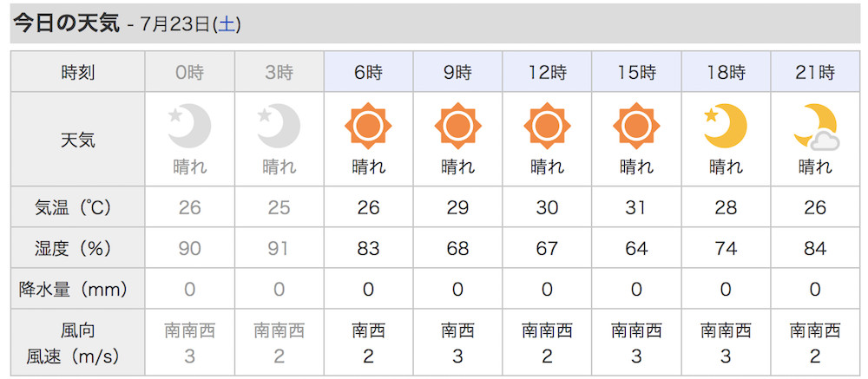
Task: Select the sun icon for 6時
Action: [368, 126]
